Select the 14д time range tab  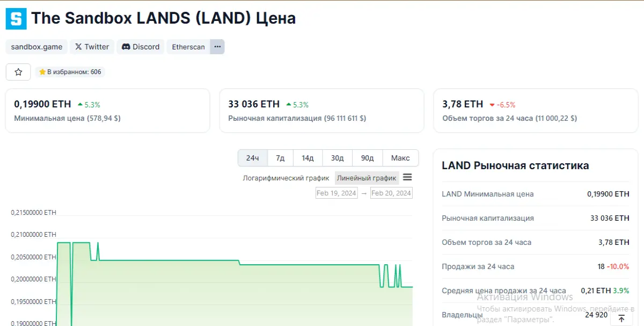pyautogui.click(x=308, y=158)
